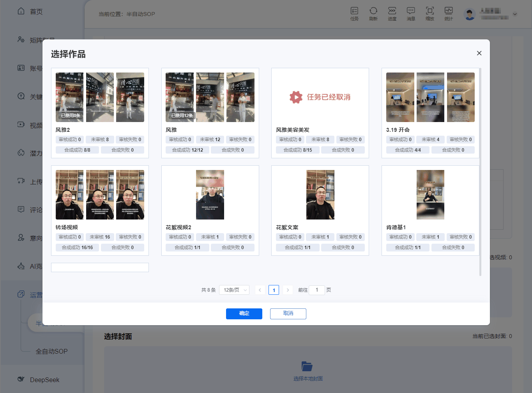Select 全自动SOP in the sidebar
This screenshot has height=393, width=532.
click(x=51, y=352)
